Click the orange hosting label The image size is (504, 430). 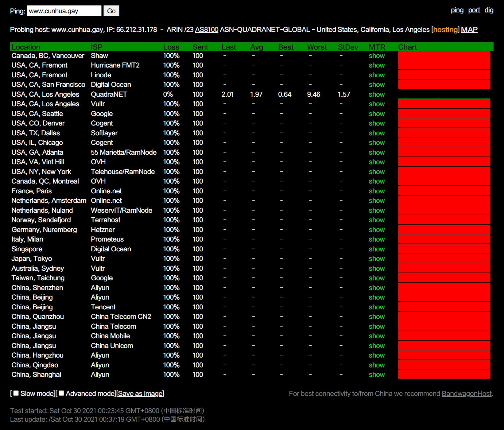pos(445,29)
